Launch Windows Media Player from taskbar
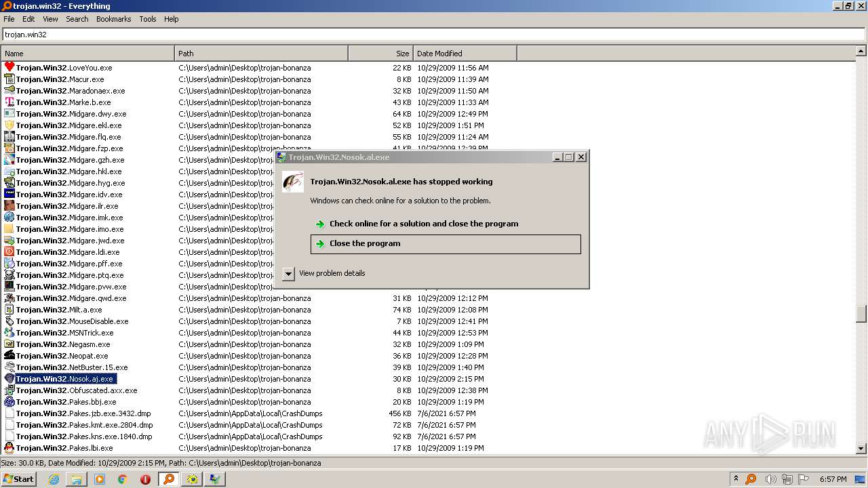 100,479
